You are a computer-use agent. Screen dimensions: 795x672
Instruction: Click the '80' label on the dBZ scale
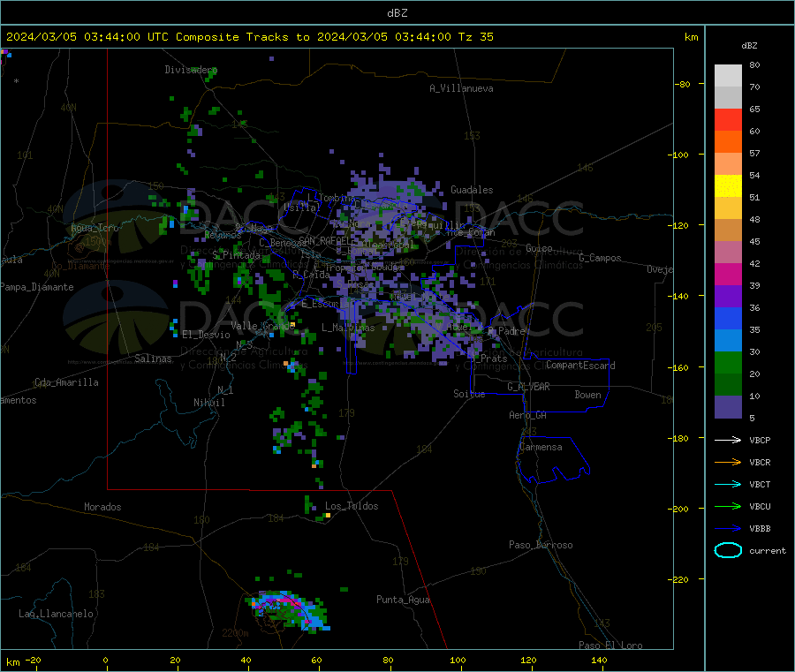(x=754, y=64)
